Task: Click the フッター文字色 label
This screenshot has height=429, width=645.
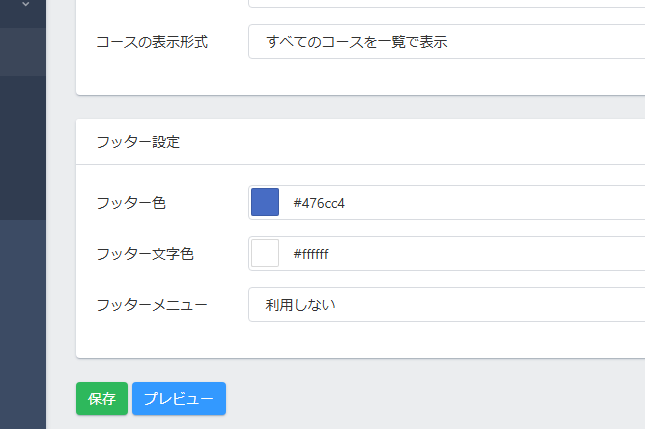Action: coord(145,254)
